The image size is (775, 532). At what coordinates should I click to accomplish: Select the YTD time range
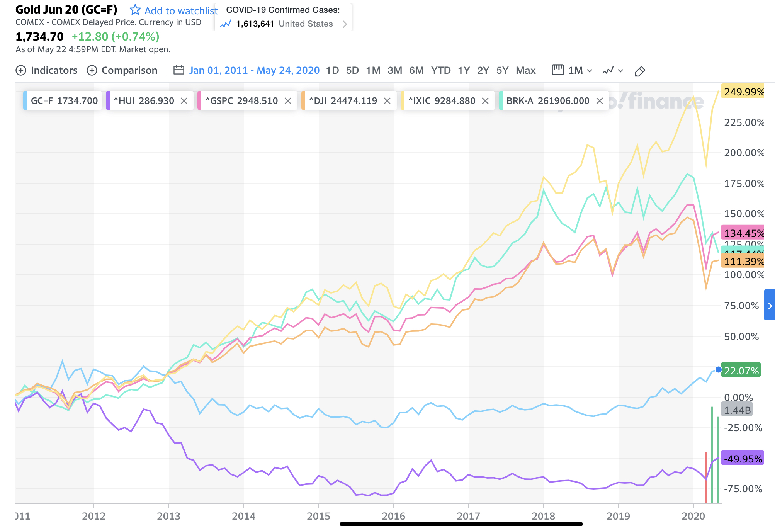pos(441,70)
